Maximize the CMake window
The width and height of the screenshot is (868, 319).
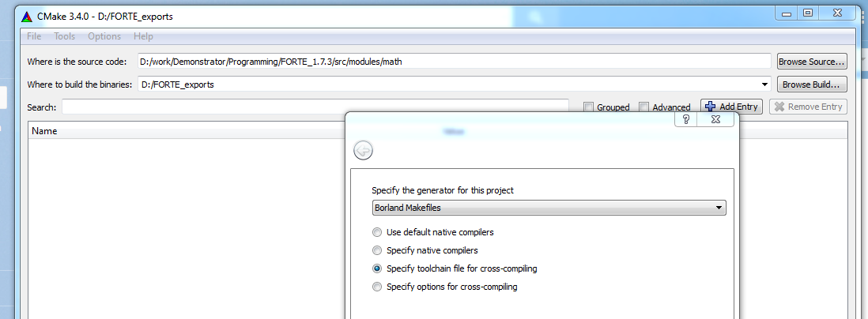[x=808, y=14]
